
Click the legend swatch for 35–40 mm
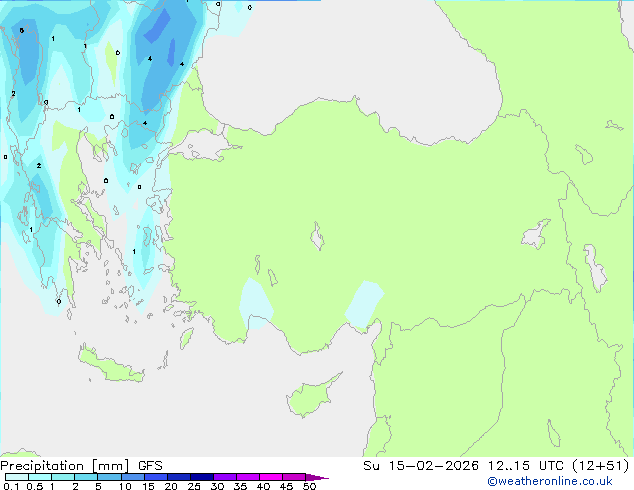(247, 477)
